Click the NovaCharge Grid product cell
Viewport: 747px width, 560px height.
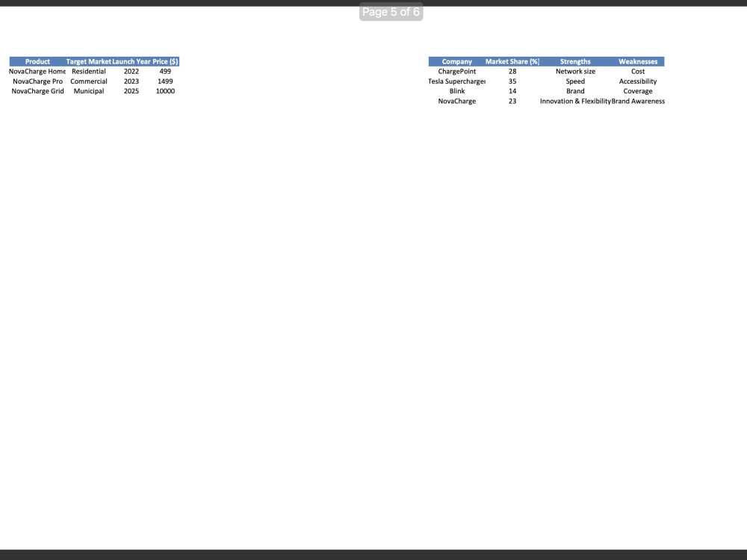[37, 91]
